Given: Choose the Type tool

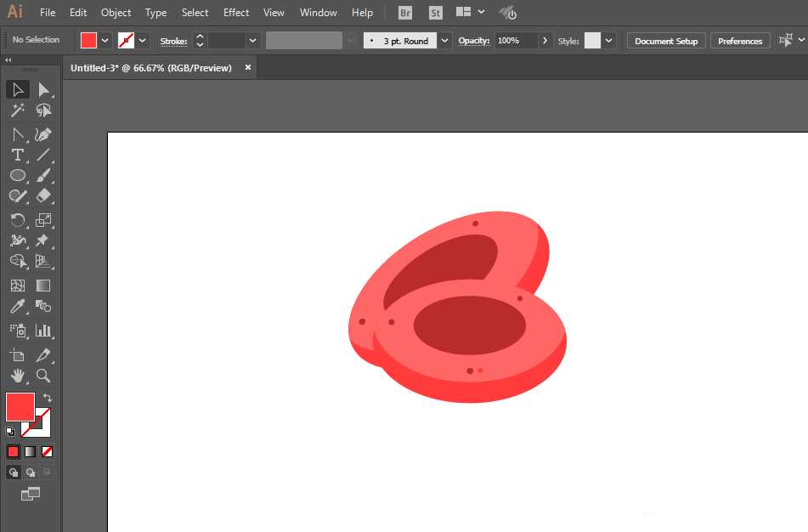Looking at the screenshot, I should 18,155.
